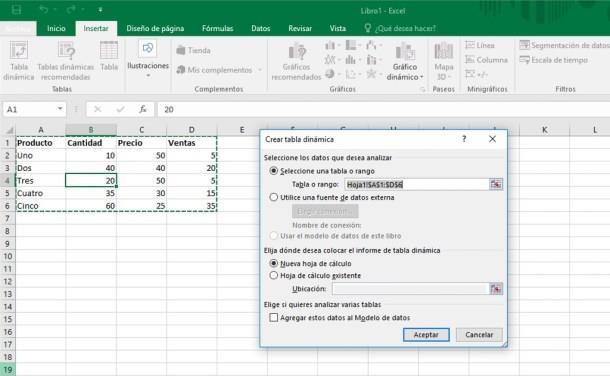Open the line chart insert icon
Image resolution: width=610 pixels, height=376 pixels.
click(332, 59)
